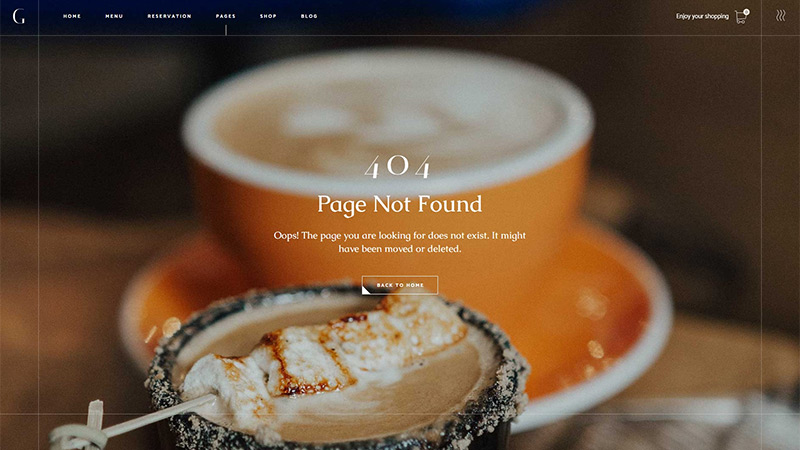
Task: Click the G logo in header
Action: (x=19, y=16)
